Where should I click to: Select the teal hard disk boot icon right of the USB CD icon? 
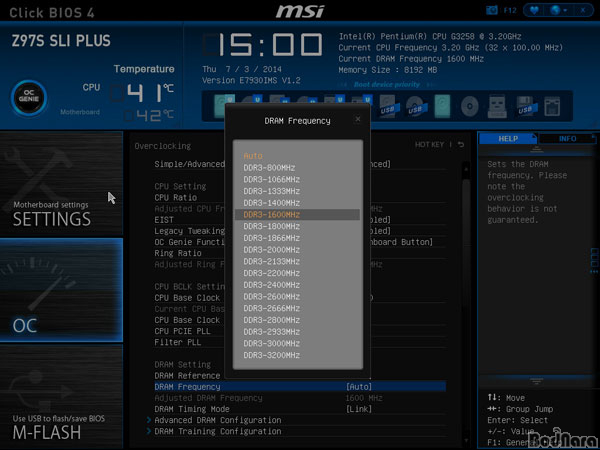(x=442, y=106)
